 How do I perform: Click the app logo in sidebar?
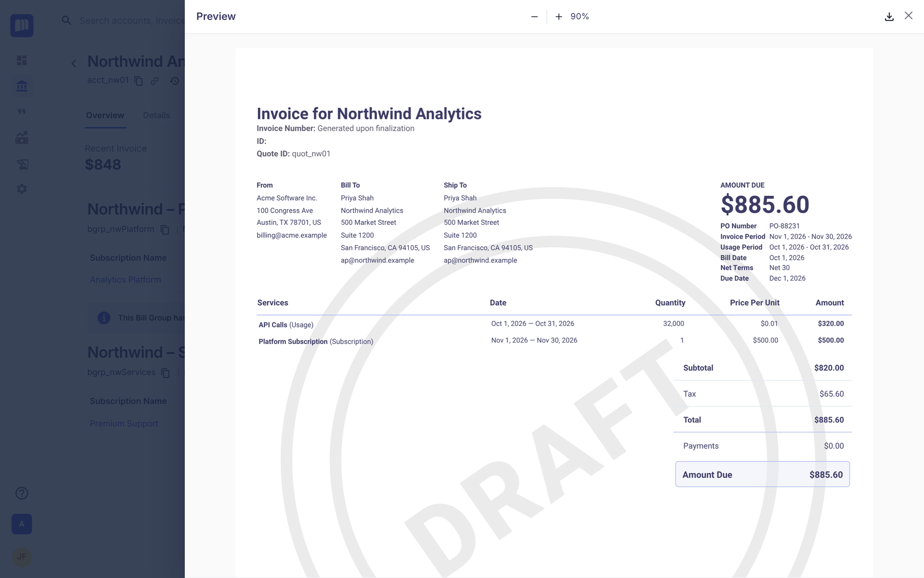(22, 25)
